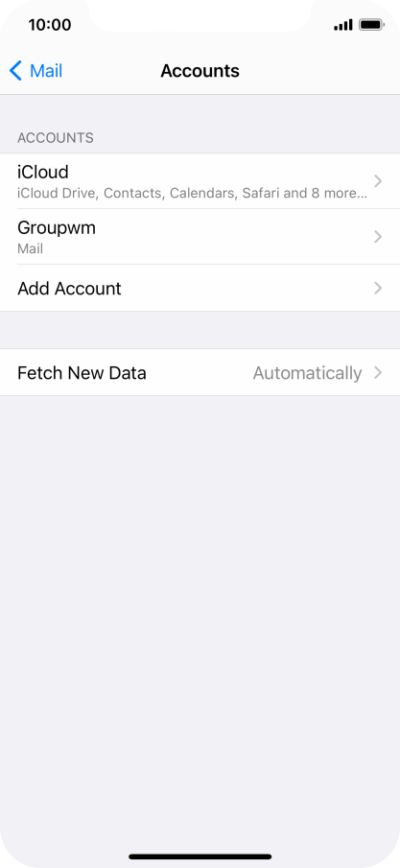The height and width of the screenshot is (868, 400).
Task: Tap the battery status icon
Action: point(371,25)
